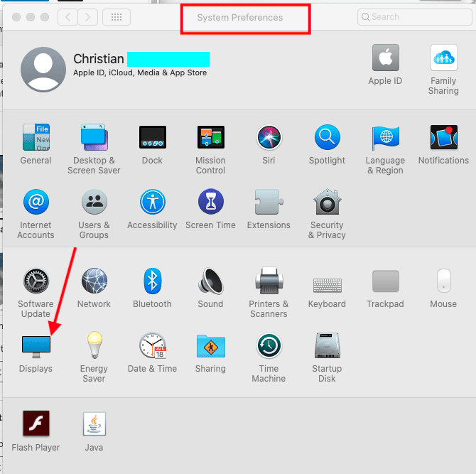
Task: Click the user account avatar picture
Action: 43,70
